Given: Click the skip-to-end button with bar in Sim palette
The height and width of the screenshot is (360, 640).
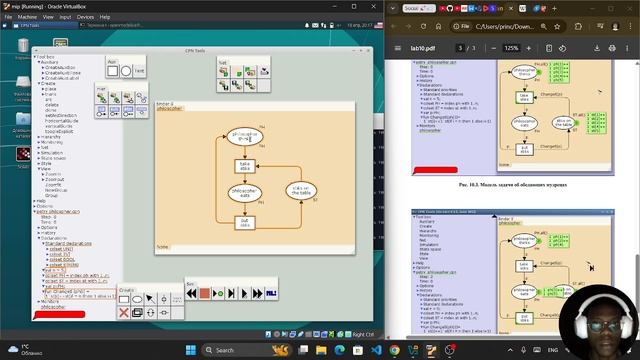Looking at the screenshot, I should (x=231, y=293).
